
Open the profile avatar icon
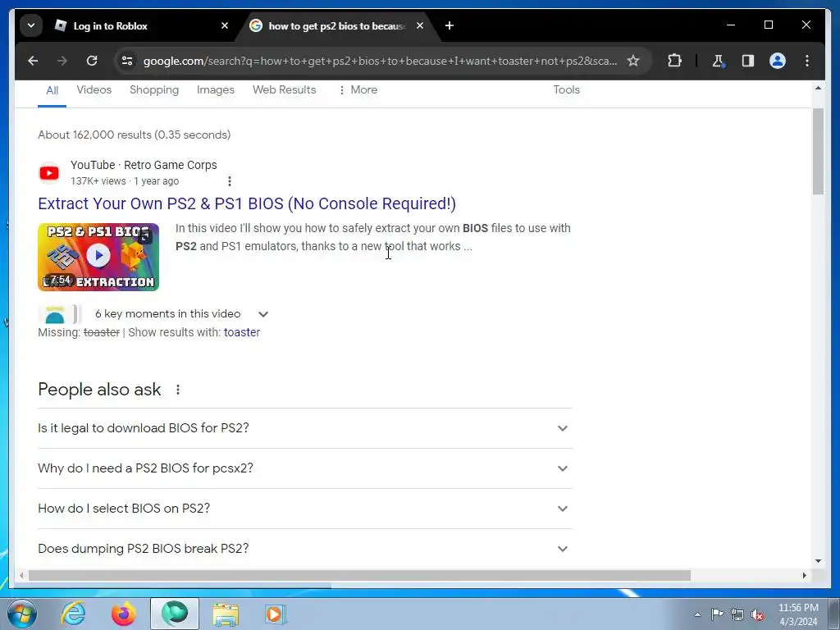(x=778, y=61)
